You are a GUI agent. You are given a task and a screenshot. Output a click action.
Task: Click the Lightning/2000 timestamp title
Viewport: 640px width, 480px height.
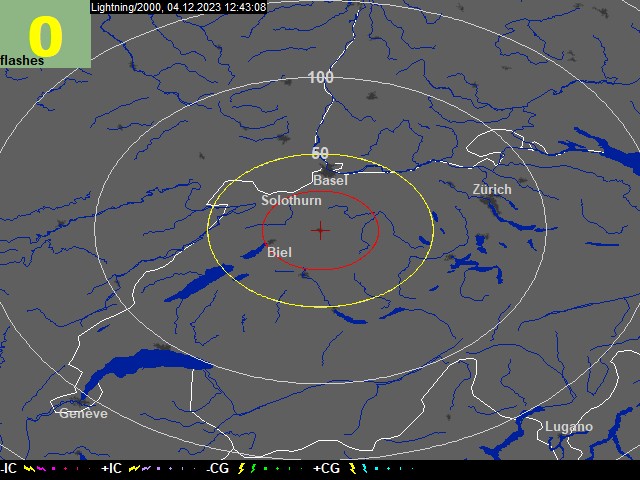179,7
